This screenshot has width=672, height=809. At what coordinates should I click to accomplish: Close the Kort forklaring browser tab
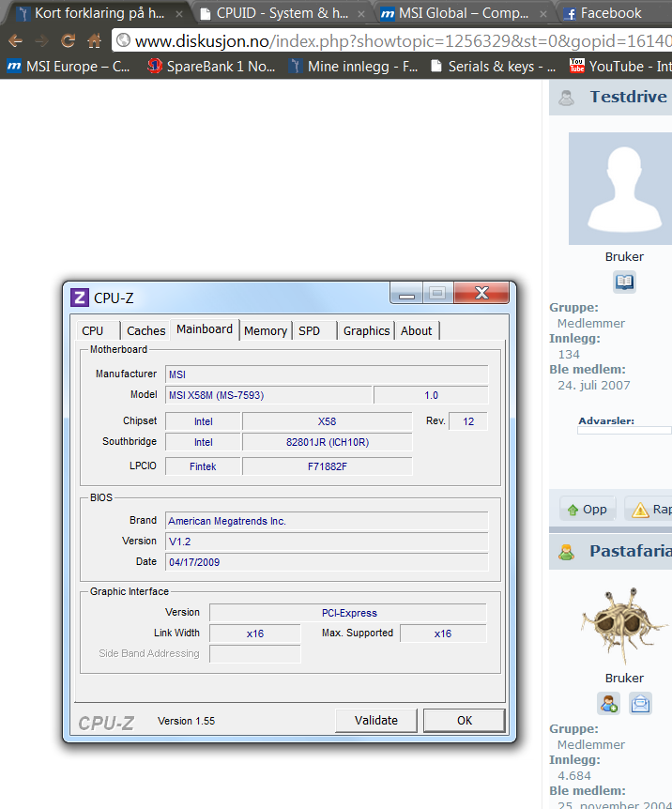tap(179, 14)
